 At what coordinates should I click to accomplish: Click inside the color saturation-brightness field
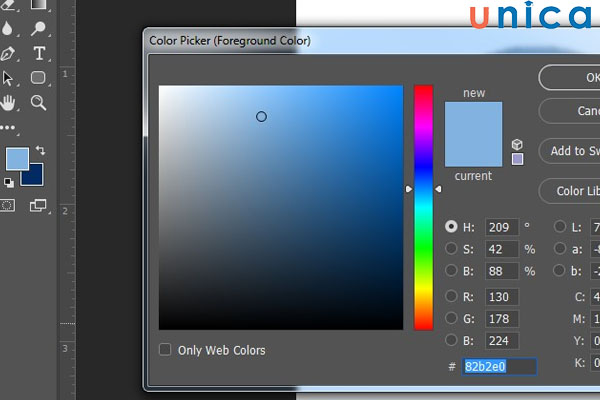(281, 207)
